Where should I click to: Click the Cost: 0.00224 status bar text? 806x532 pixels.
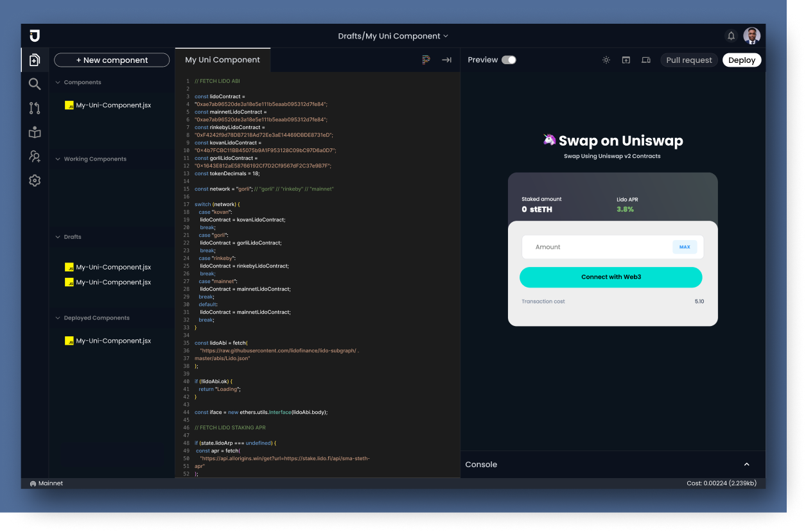(723, 483)
